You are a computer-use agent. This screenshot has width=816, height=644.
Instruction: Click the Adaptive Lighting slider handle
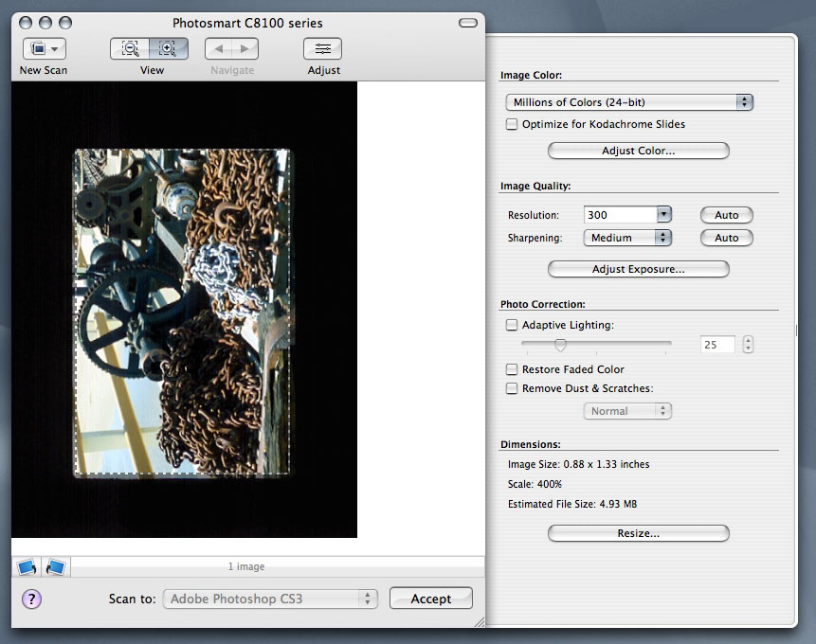(x=560, y=345)
